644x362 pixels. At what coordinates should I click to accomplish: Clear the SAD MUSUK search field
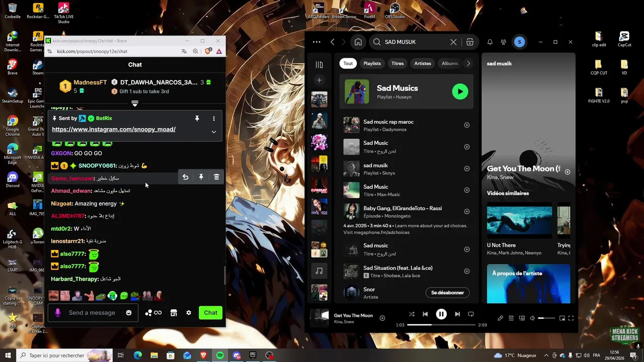point(453,42)
